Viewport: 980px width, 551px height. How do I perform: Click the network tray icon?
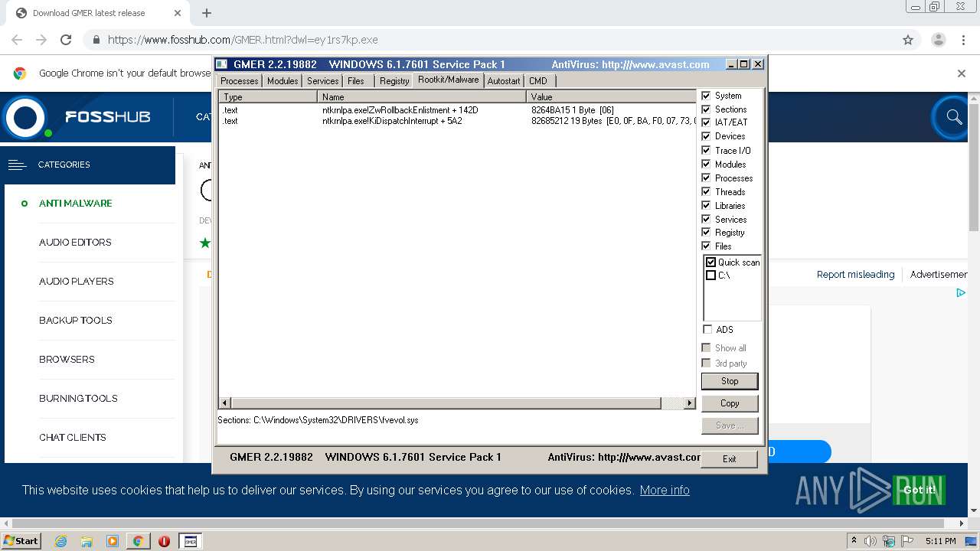[889, 541]
